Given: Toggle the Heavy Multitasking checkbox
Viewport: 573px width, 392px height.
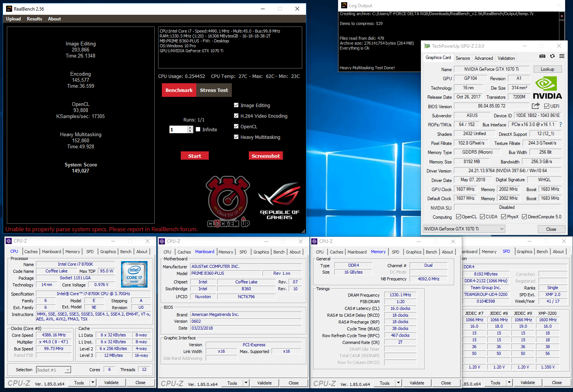Looking at the screenshot, I should (x=236, y=137).
